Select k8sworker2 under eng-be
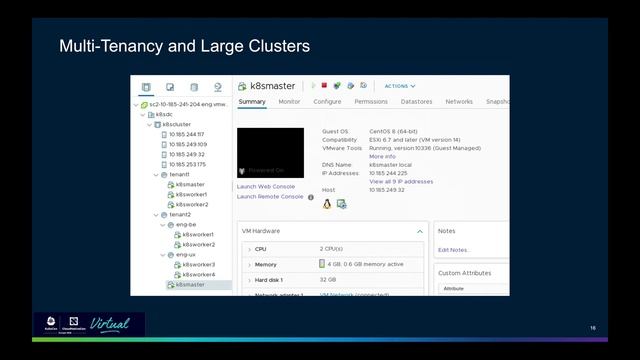Screen dimensions: 640x360 [x=199, y=245]
